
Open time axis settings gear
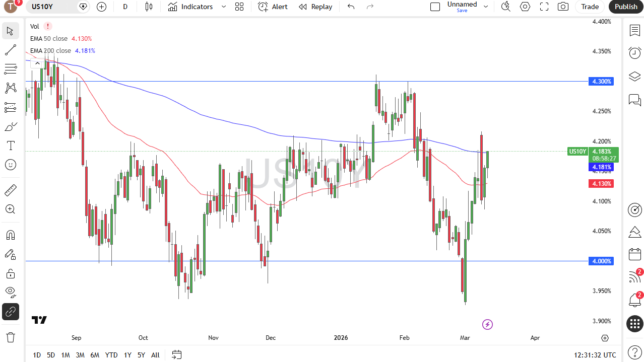pyautogui.click(x=605, y=338)
